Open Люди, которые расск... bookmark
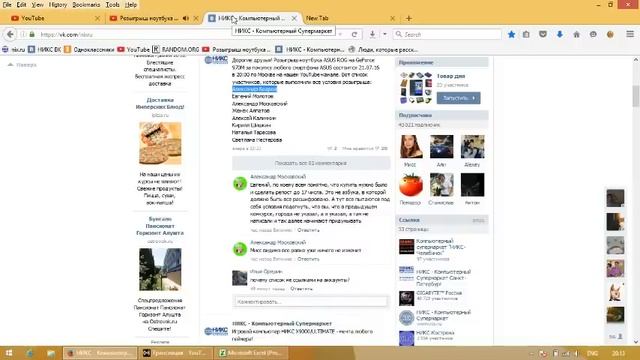Image resolution: width=640 pixels, height=360 pixels. 383,49
